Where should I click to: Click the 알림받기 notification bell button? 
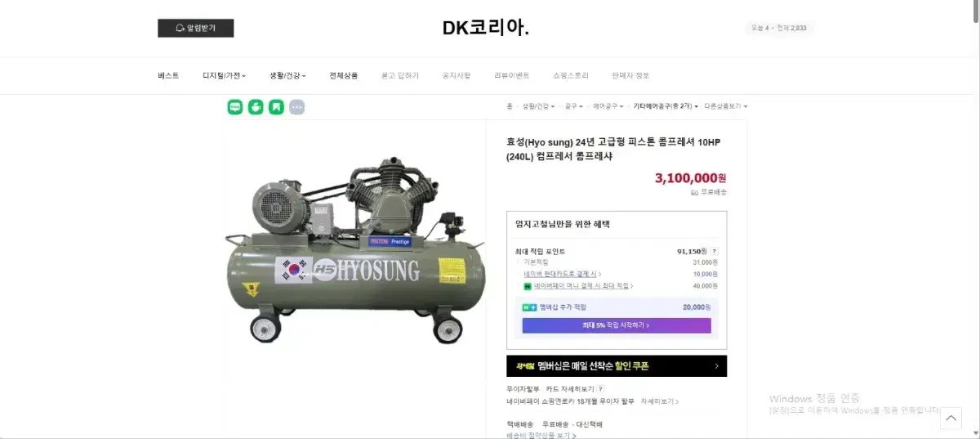pyautogui.click(x=195, y=28)
